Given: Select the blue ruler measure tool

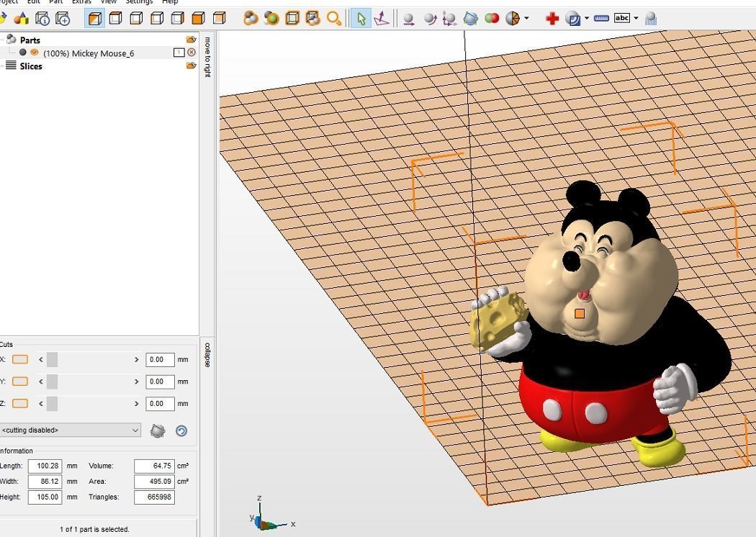Looking at the screenshot, I should pos(601,18).
